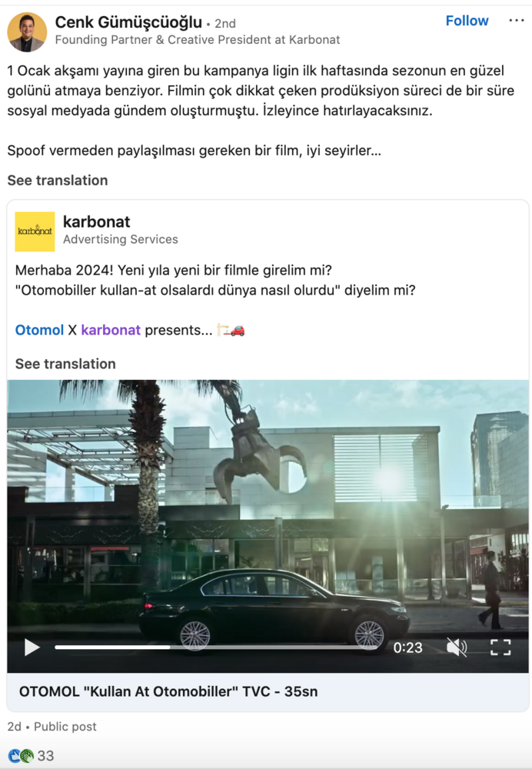Open karbonat company name heading

click(97, 221)
